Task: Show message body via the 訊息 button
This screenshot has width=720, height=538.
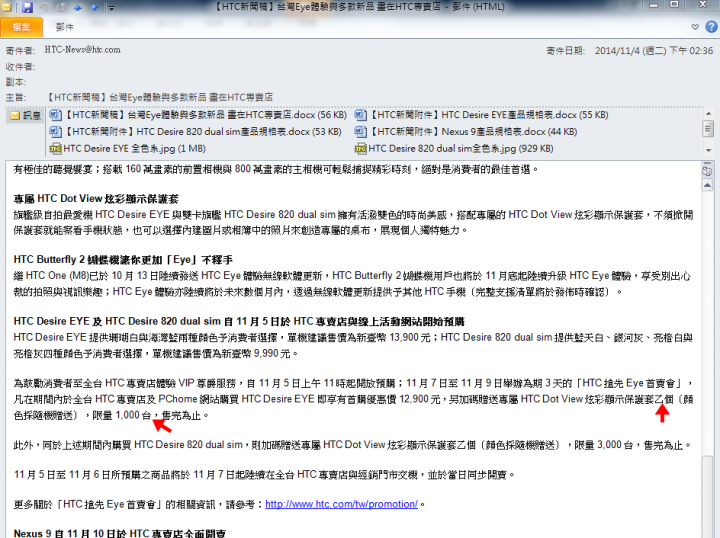Action: [25, 115]
